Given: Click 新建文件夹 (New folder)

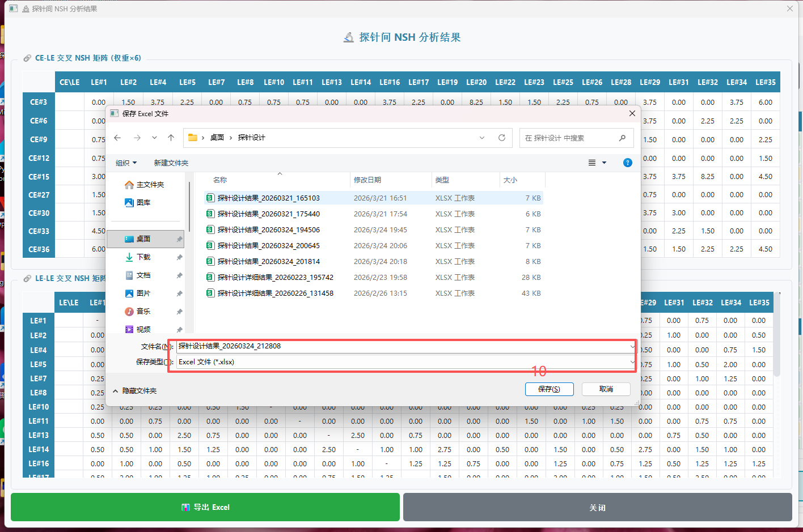Looking at the screenshot, I should (x=171, y=163).
